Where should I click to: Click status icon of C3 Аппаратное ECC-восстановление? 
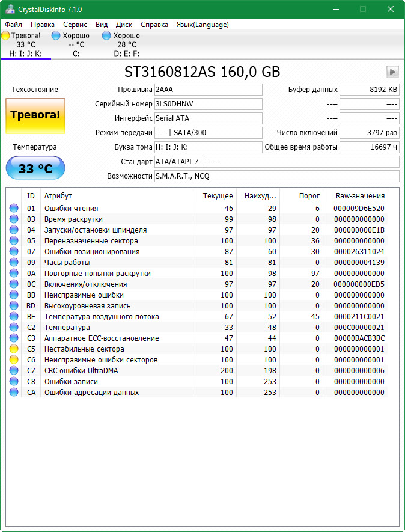click(x=14, y=338)
